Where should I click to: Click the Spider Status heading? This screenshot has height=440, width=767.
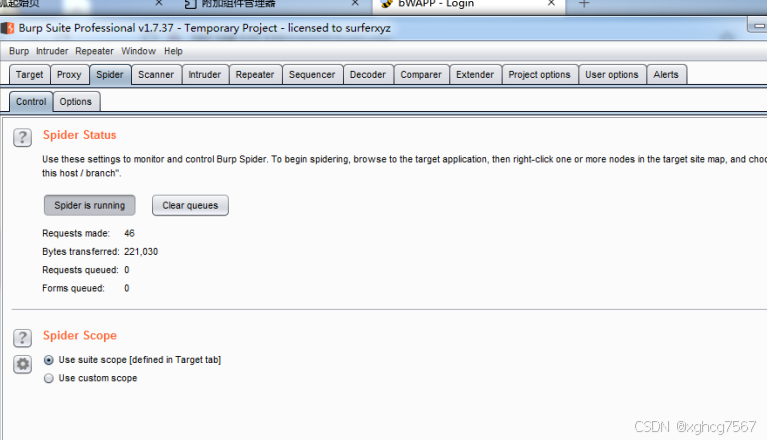(x=80, y=135)
